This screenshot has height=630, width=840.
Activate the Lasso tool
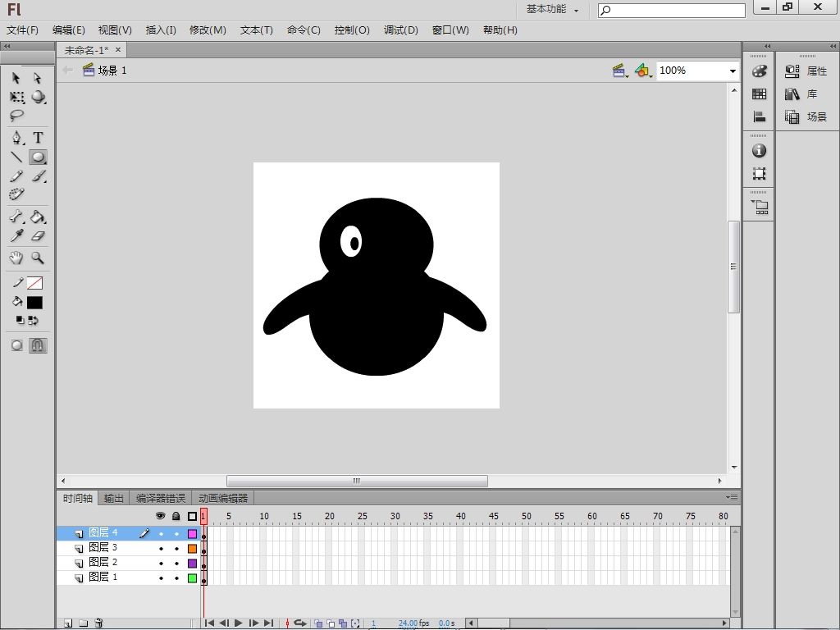[x=16, y=115]
